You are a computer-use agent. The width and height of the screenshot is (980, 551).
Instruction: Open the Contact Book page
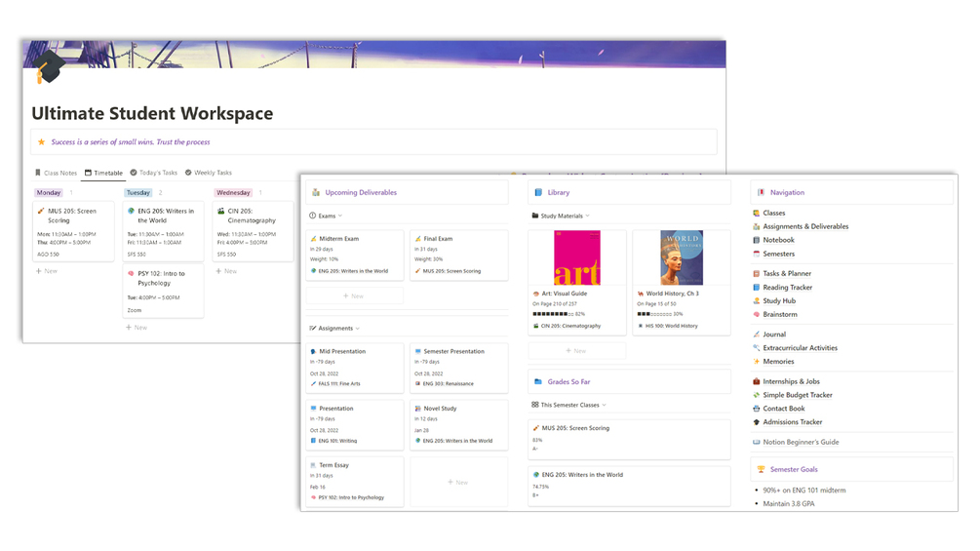783,409
